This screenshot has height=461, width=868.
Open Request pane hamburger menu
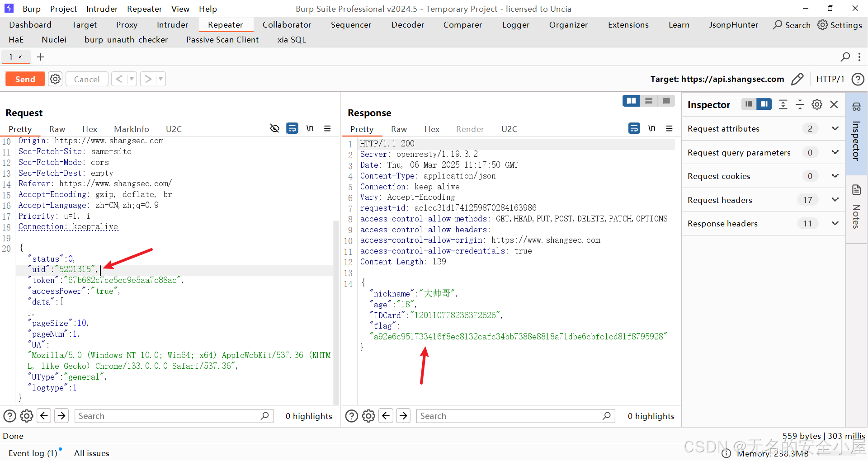(x=327, y=128)
